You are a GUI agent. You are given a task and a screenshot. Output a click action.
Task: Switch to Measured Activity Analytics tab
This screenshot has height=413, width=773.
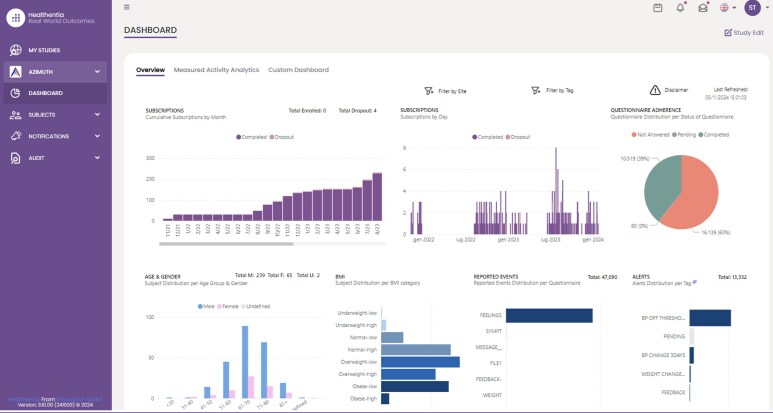pyautogui.click(x=216, y=70)
